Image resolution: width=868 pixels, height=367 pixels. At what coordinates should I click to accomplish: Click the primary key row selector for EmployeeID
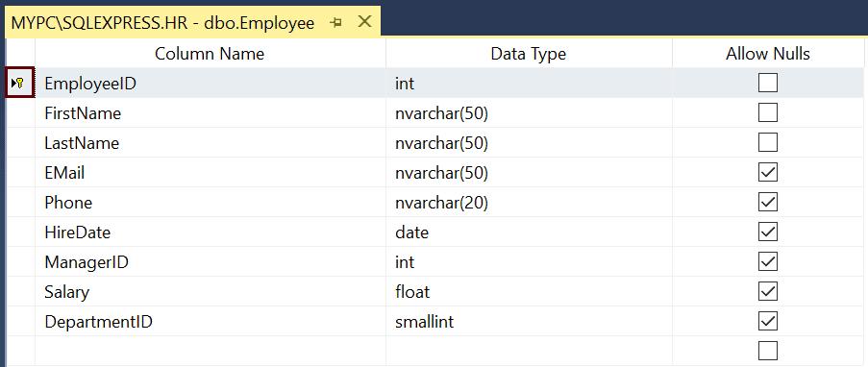20,83
